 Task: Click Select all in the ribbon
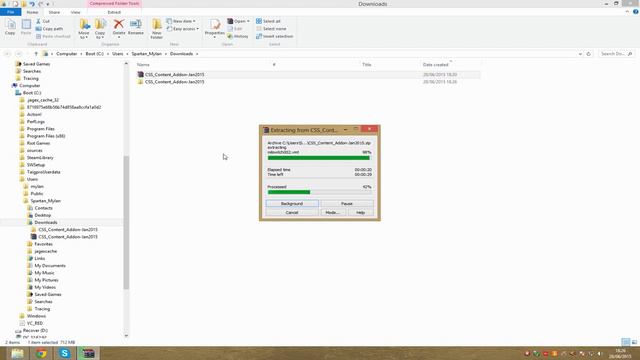click(269, 21)
